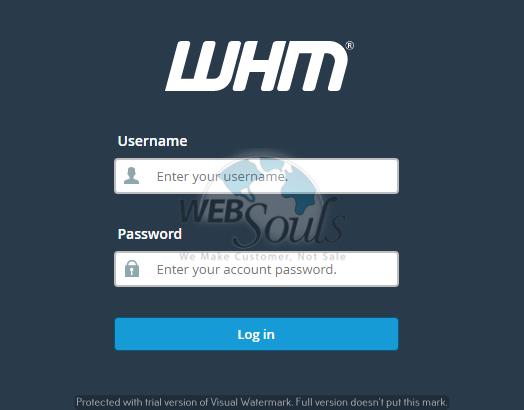The width and height of the screenshot is (524, 410).
Task: Click the globe watermark graphic
Action: point(263,200)
